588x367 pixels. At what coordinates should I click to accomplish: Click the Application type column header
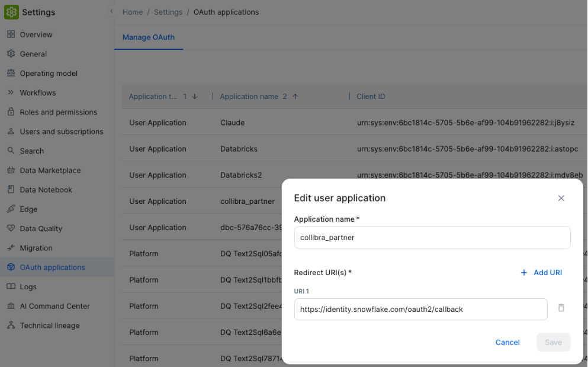tap(153, 97)
